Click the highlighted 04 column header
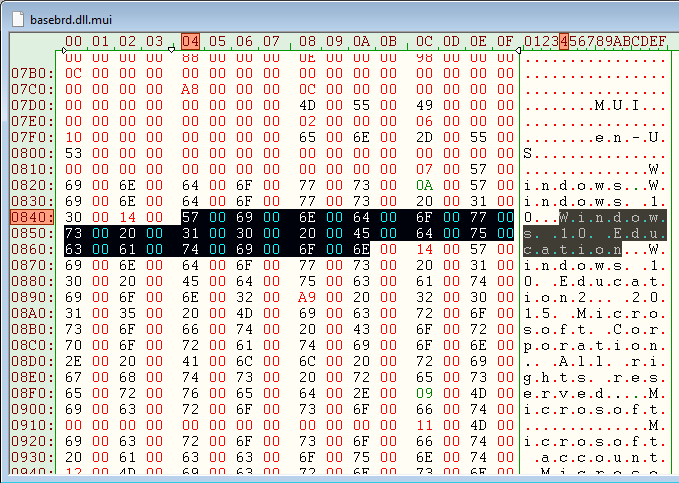The image size is (679, 483). point(191,41)
